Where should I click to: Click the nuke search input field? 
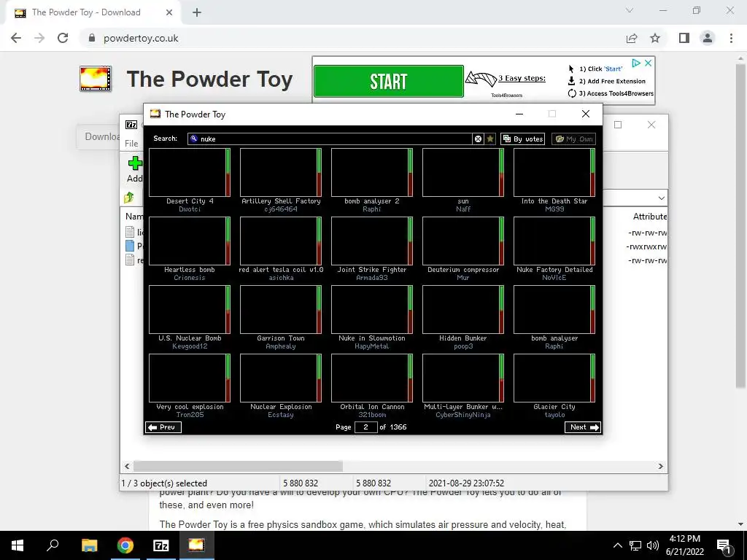tap(330, 139)
